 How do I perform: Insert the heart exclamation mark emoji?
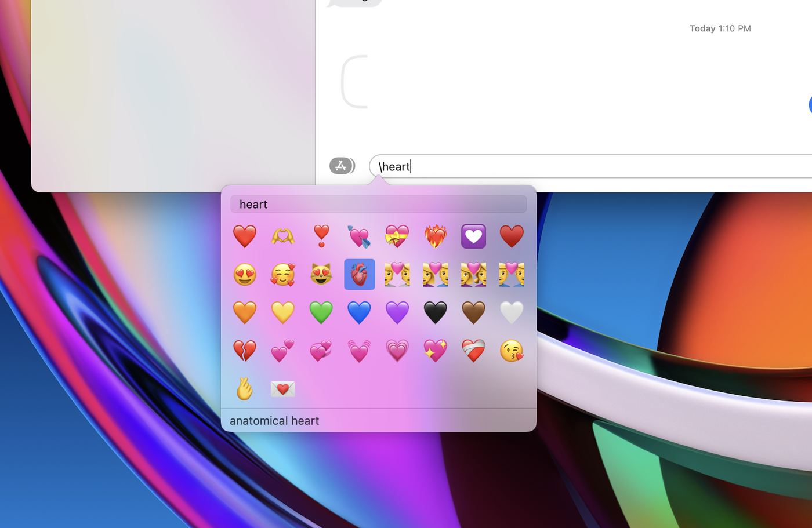click(x=321, y=236)
